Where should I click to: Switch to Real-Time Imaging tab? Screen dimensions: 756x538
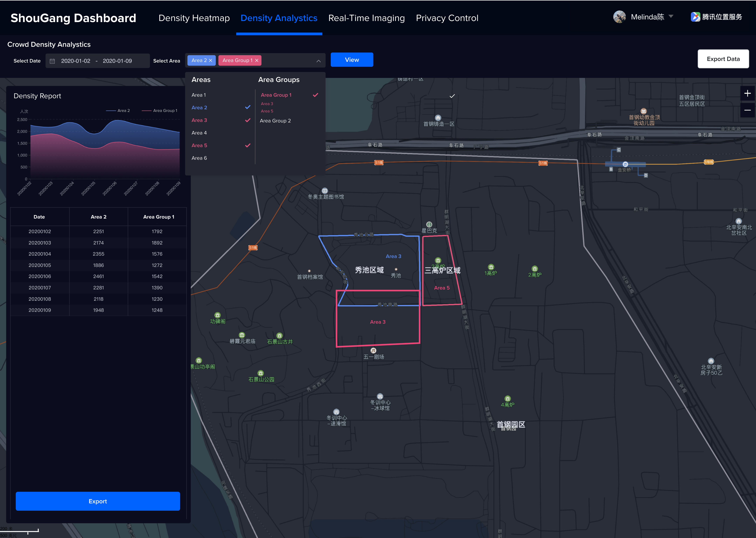[366, 18]
